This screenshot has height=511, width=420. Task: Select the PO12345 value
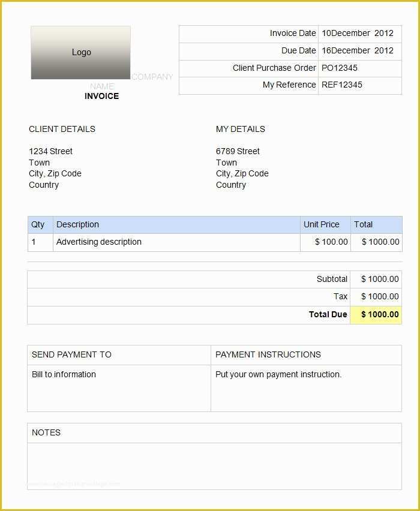(x=340, y=68)
